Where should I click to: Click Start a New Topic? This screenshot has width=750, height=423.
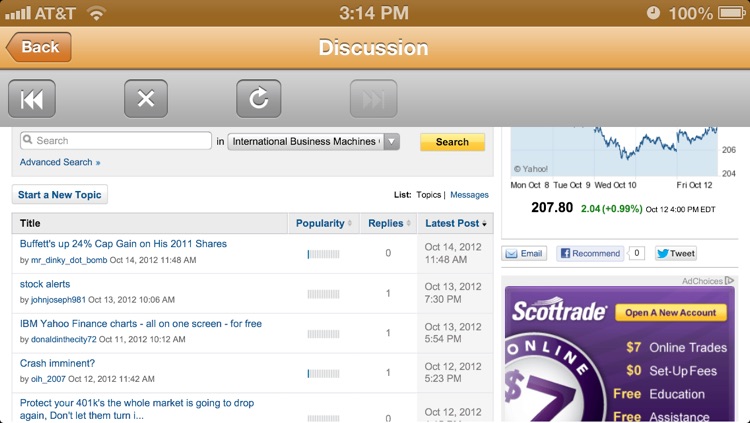pyautogui.click(x=59, y=195)
